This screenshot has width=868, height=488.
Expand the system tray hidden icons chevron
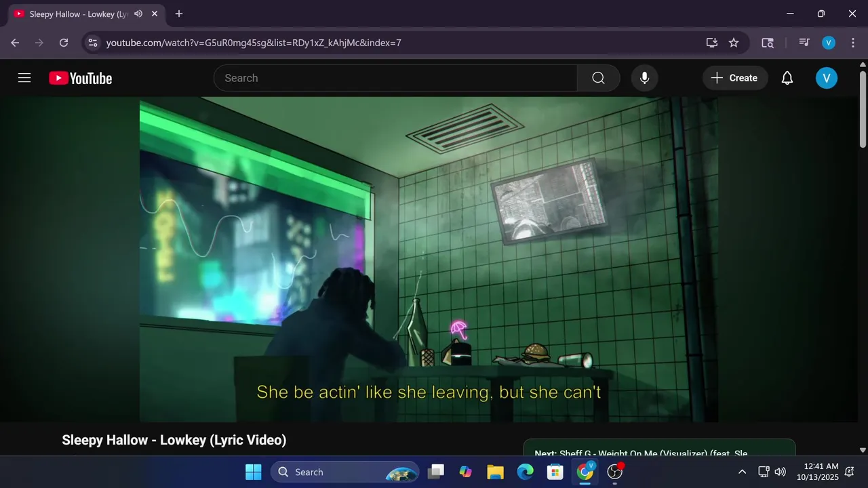coord(742,472)
